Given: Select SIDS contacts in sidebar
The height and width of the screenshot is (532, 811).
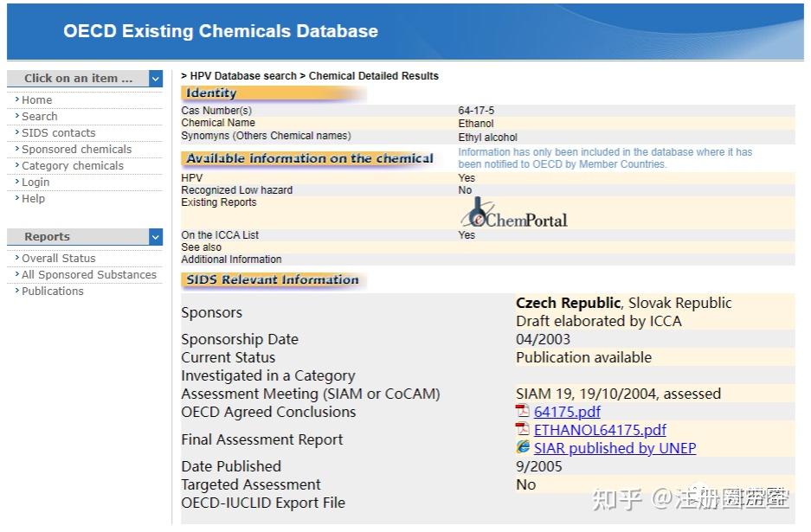Looking at the screenshot, I should point(59,133).
